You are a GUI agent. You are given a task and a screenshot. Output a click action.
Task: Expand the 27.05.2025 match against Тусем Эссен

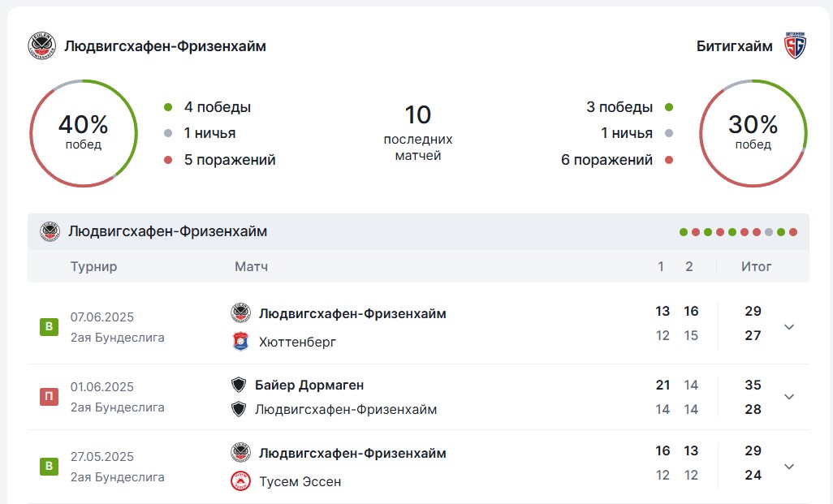789,467
